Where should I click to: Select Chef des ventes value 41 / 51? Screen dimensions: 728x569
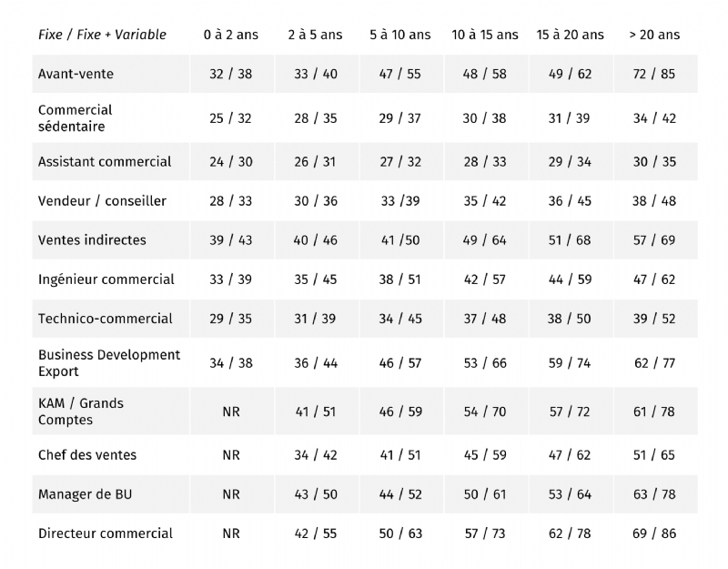tap(400, 454)
